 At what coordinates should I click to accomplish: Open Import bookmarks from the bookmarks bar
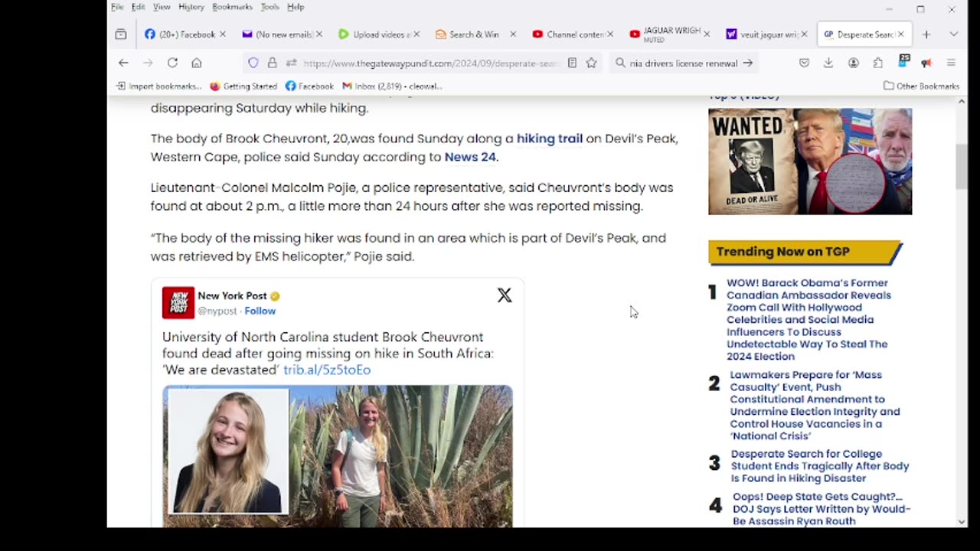click(x=158, y=86)
